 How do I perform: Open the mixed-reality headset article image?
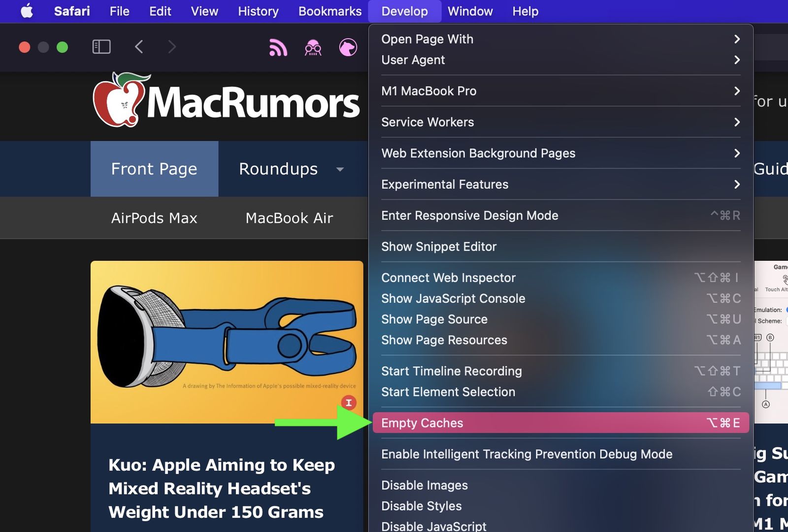(227, 342)
